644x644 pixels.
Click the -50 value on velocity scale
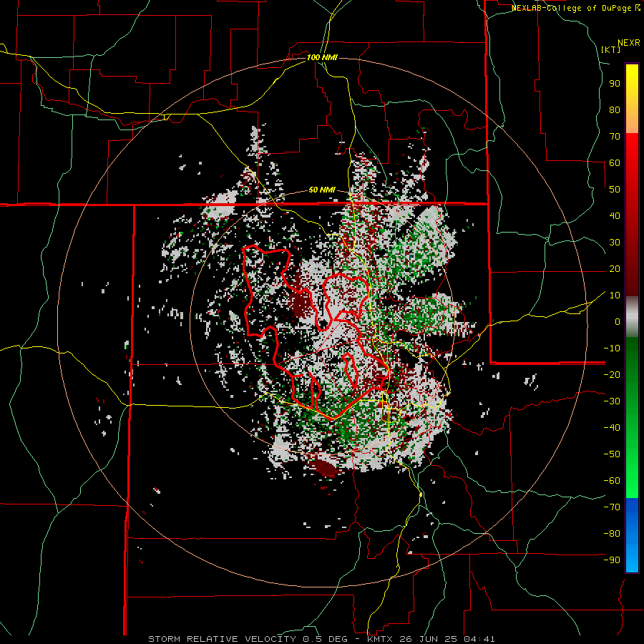612,454
